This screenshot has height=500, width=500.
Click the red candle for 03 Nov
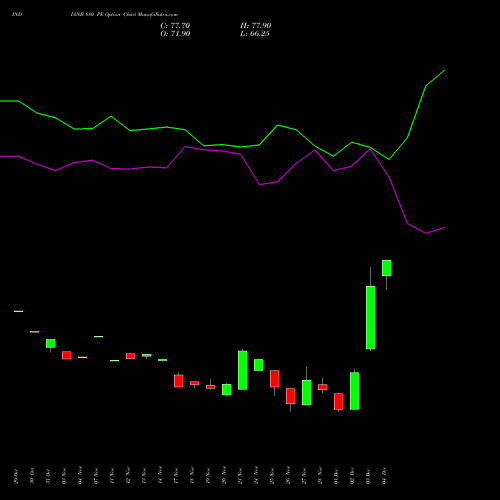(x=66, y=355)
